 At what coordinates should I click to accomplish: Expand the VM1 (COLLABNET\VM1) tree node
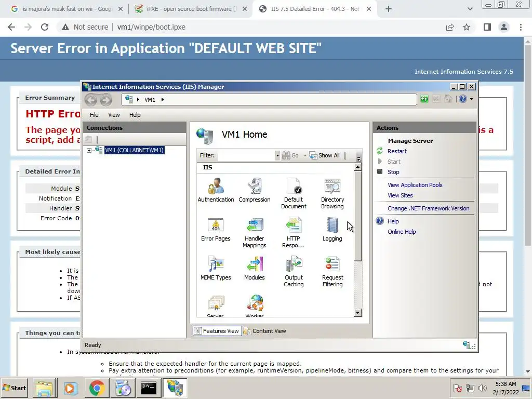pos(89,150)
